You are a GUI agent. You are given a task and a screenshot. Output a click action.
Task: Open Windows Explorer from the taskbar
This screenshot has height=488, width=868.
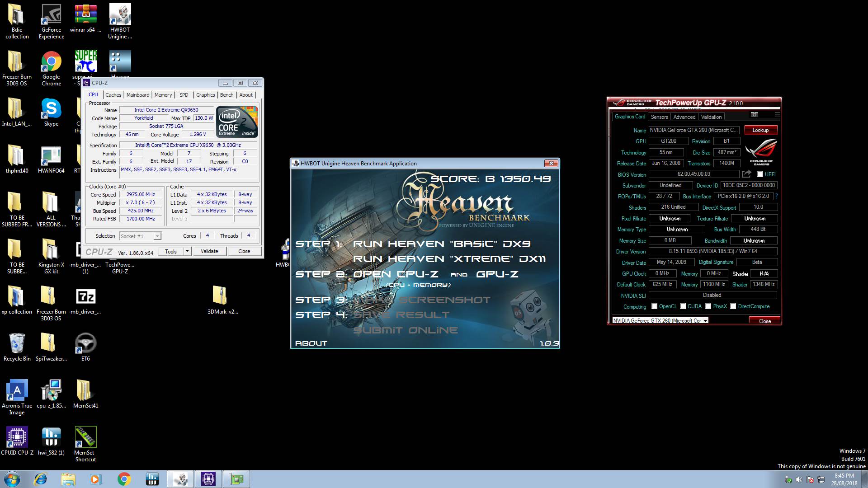[x=68, y=479]
